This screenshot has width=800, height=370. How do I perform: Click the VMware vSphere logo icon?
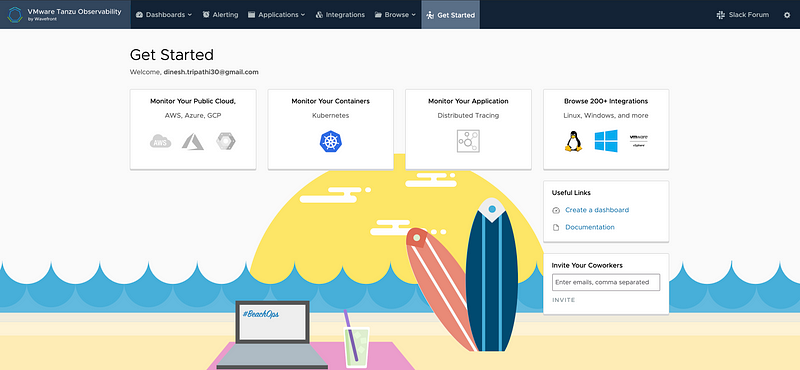pos(638,141)
